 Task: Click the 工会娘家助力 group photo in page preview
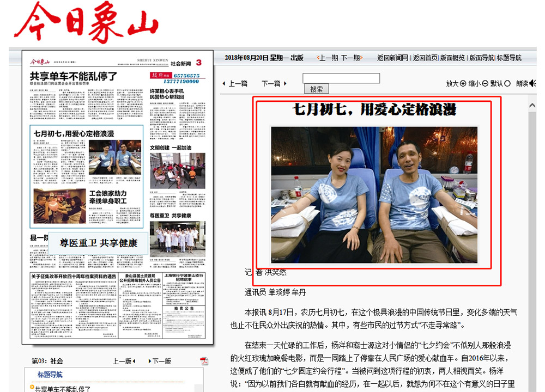(x=59, y=206)
